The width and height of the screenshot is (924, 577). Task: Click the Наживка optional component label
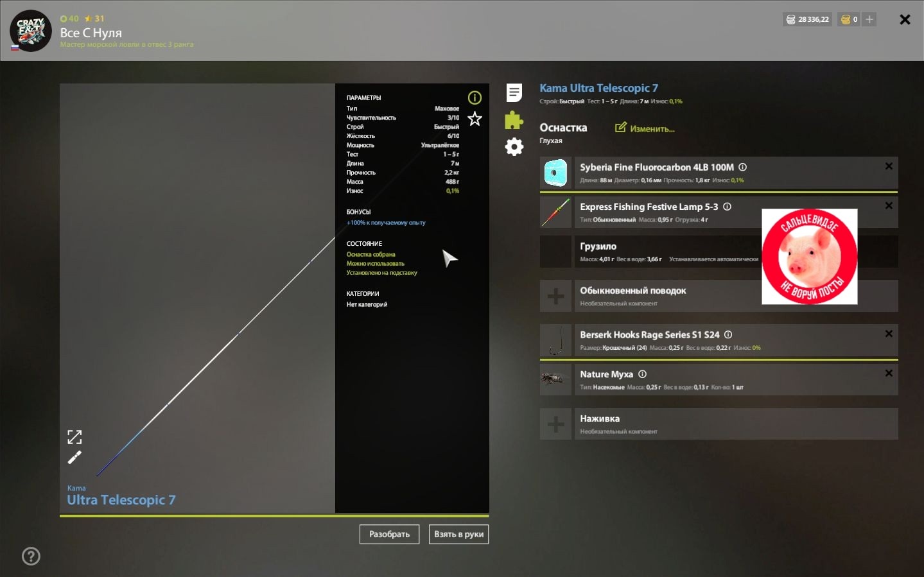pos(600,418)
